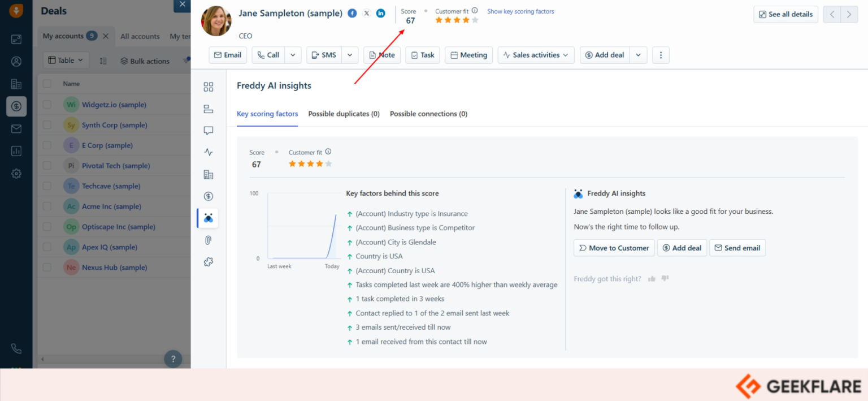Open the integrations puzzle icon
The height and width of the screenshot is (401, 868).
click(209, 262)
